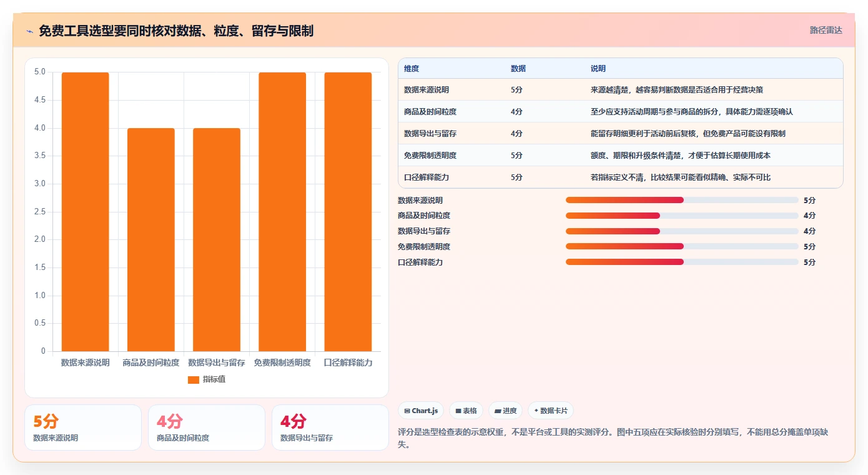Click the 数据 column header
The height and width of the screenshot is (475, 868).
tap(518, 69)
